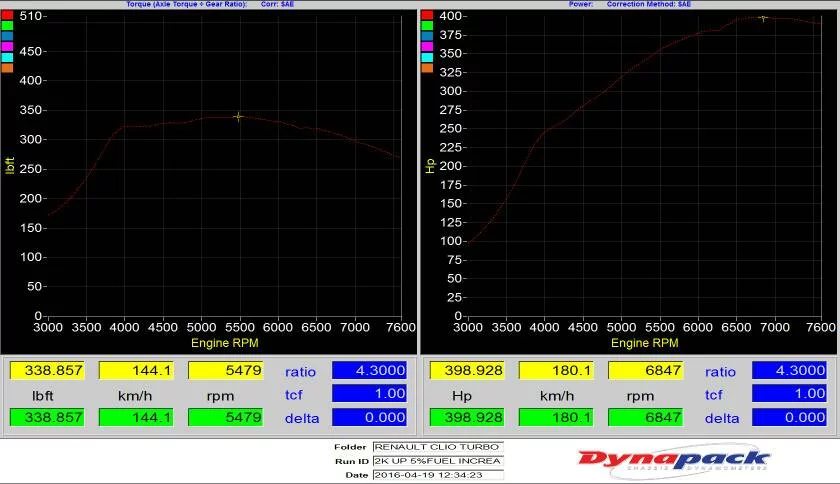Viewport: 840px width, 484px height.
Task: Click the yellow 6847 rpm value field
Action: pos(646,370)
